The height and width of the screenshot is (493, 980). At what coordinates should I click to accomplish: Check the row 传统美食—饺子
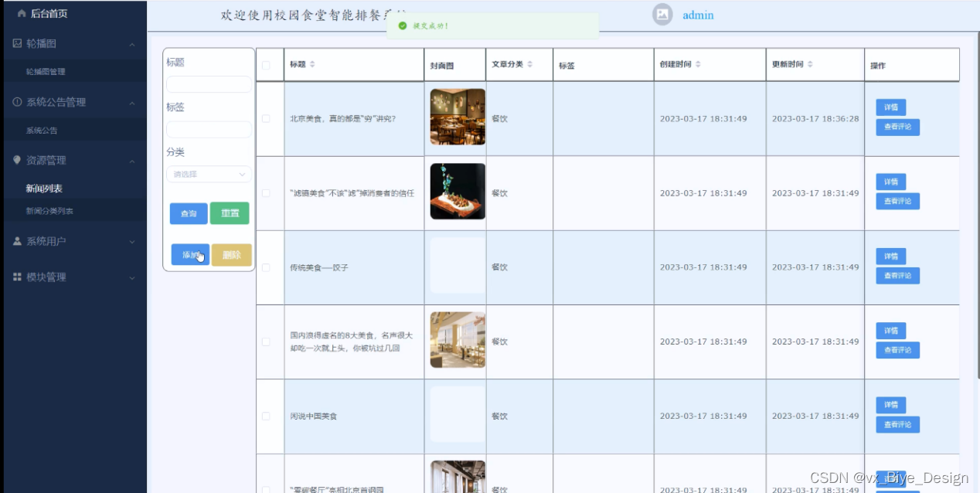(266, 267)
